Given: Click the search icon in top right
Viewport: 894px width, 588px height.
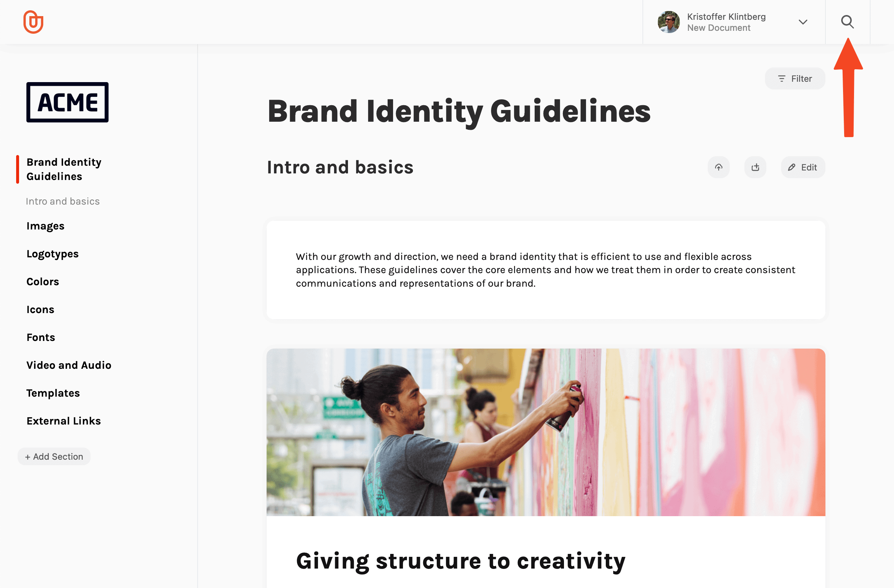Looking at the screenshot, I should tap(847, 22).
